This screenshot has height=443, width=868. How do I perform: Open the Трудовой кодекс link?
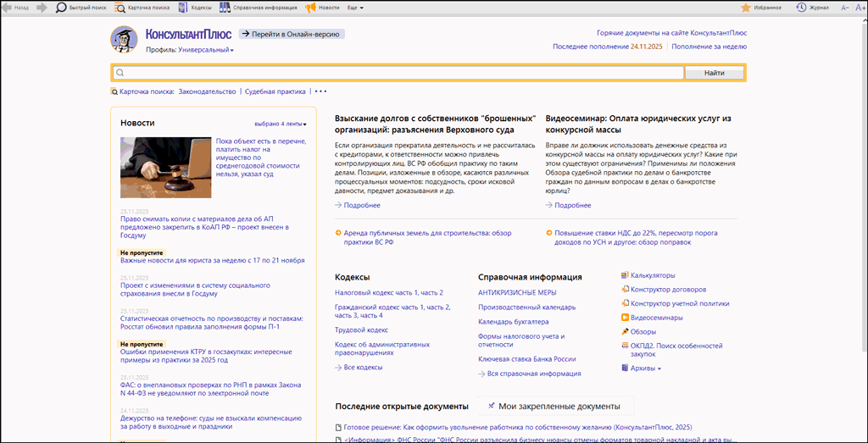coord(361,330)
